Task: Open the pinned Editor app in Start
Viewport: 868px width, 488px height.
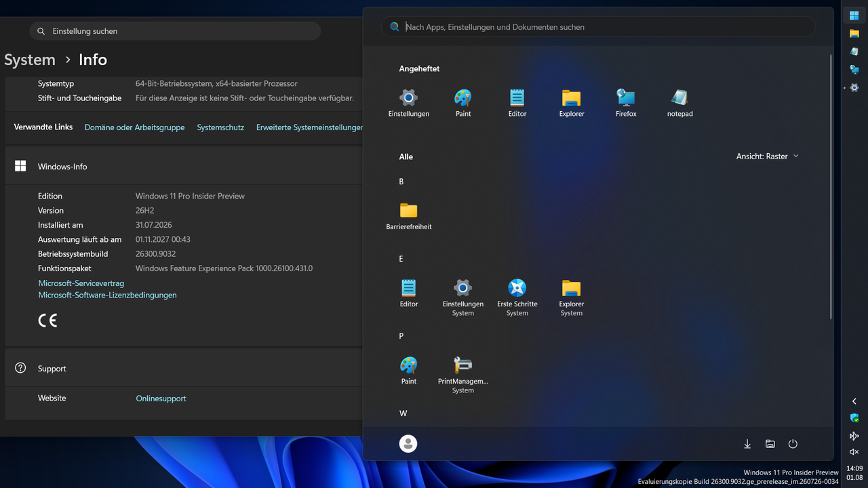Action: (x=517, y=104)
